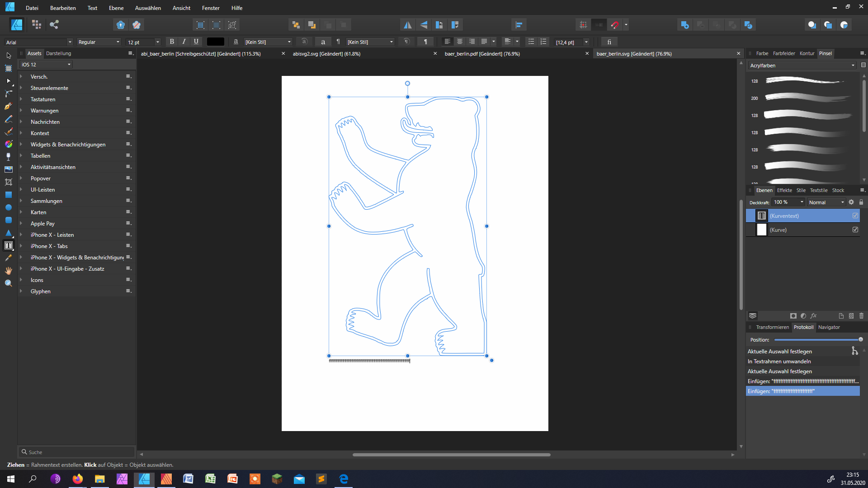
Task: Switch to the Navigator tab
Action: [829, 327]
